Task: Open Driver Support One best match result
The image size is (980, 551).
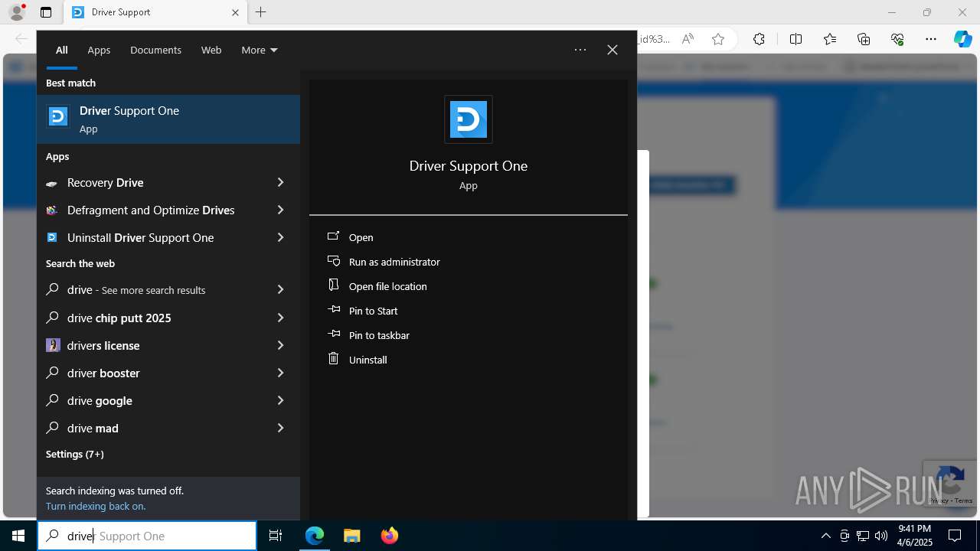Action: (x=168, y=119)
